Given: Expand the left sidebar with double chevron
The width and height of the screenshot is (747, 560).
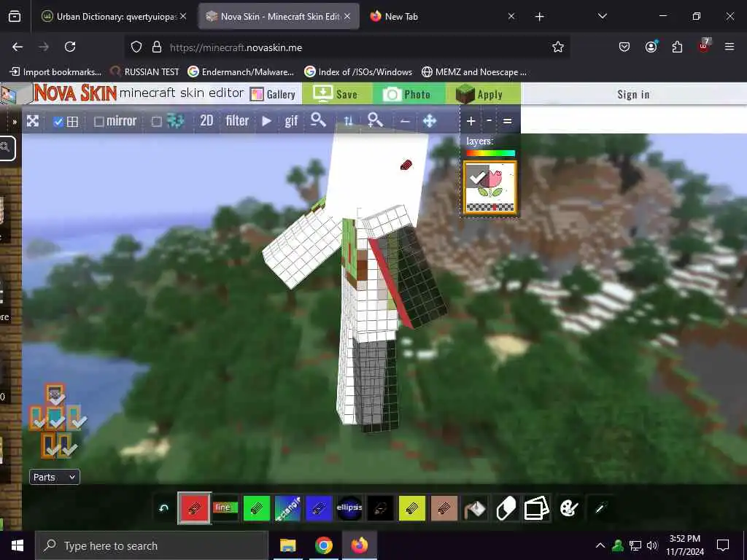Looking at the screenshot, I should [15, 122].
